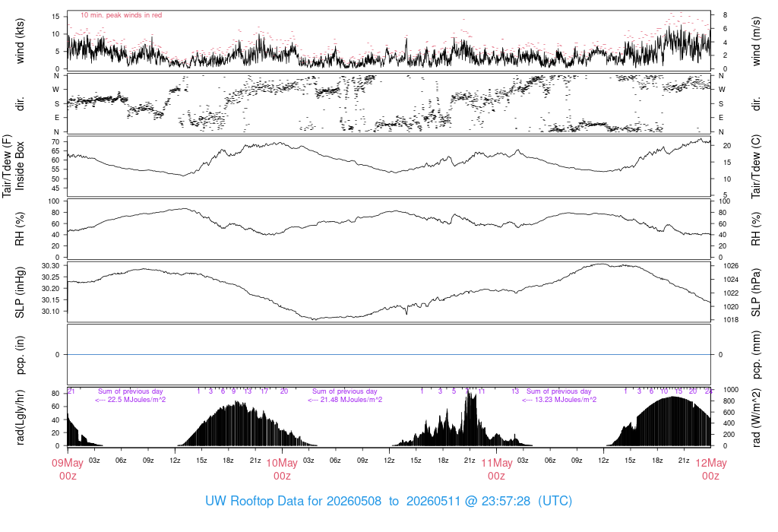Viewport: 778px width, 532px height.
Task: Click the 09May 00z date label
Action: coord(68,469)
